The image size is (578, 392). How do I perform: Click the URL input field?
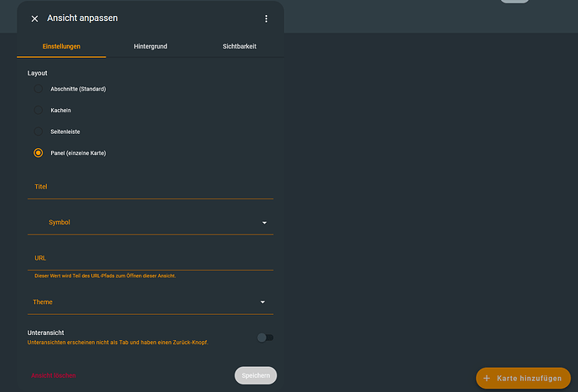pyautogui.click(x=150, y=258)
